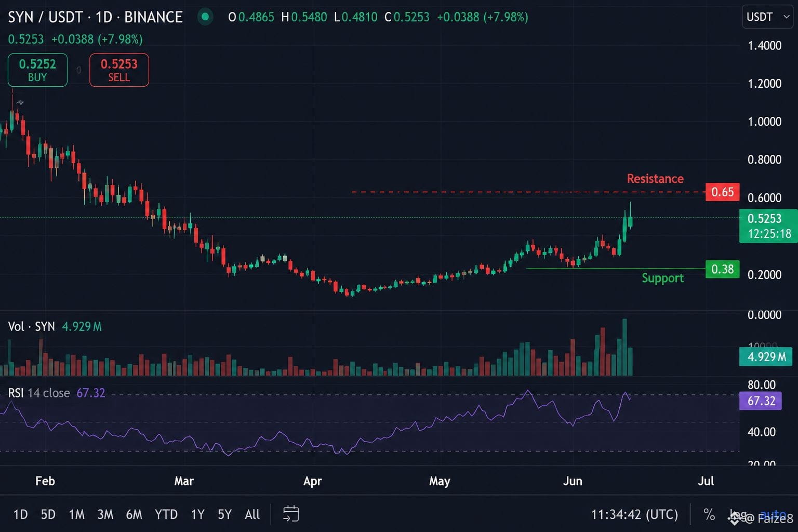Select the 3M time range
The height and width of the screenshot is (532, 798).
(x=105, y=514)
